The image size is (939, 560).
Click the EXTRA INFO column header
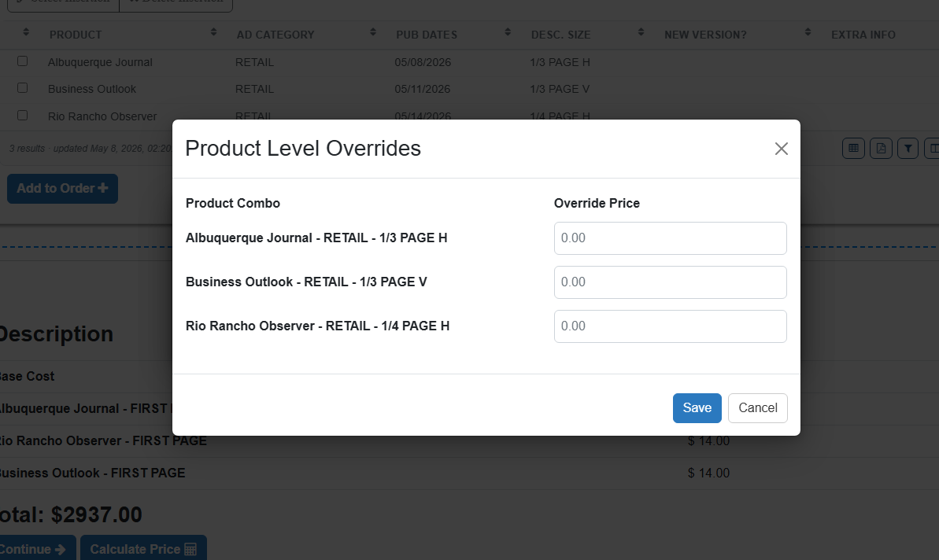pos(863,35)
